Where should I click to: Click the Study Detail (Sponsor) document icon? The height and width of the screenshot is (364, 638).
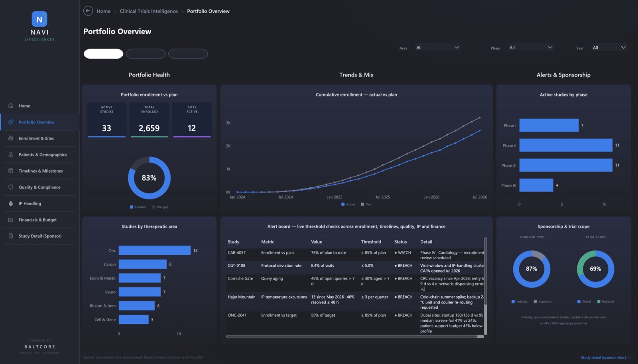[x=11, y=236]
